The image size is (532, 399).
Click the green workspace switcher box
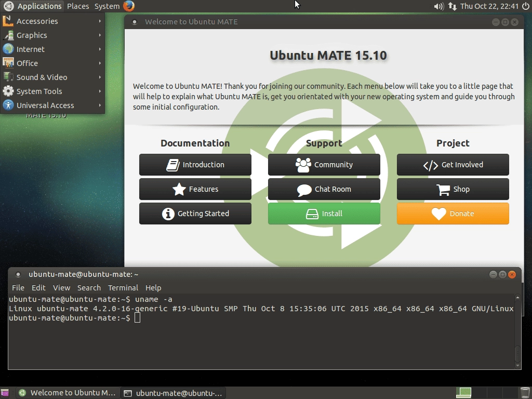coord(463,393)
